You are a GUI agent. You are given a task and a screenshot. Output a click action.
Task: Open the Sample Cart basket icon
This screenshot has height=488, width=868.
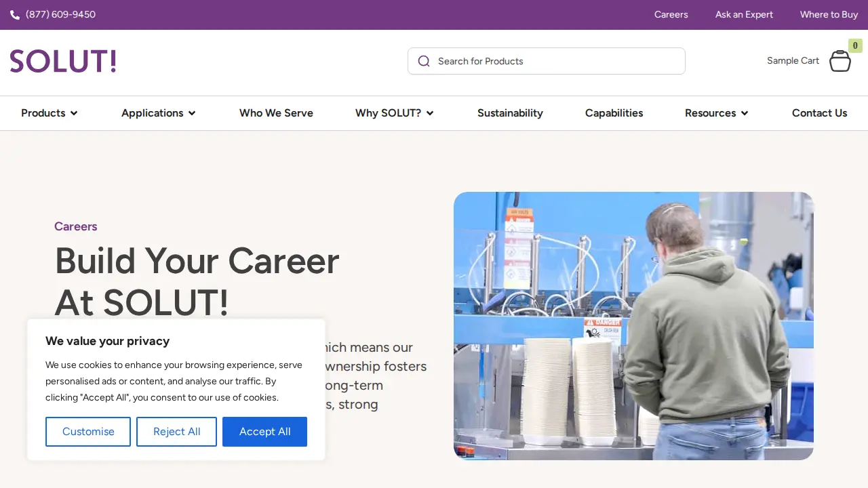pos(840,61)
